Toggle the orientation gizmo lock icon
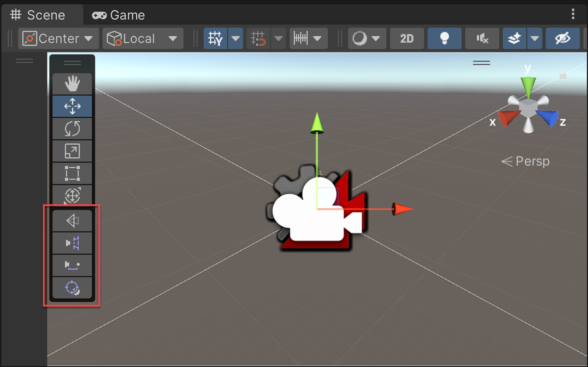Screen dimensions: 588x367 click(563, 75)
